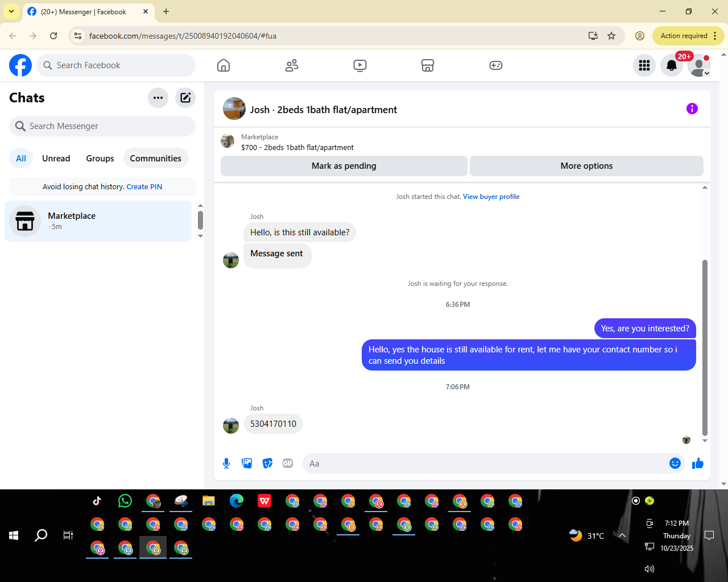This screenshot has height=582, width=728.
Task: Open the Facebook apps menu grid icon
Action: point(644,65)
